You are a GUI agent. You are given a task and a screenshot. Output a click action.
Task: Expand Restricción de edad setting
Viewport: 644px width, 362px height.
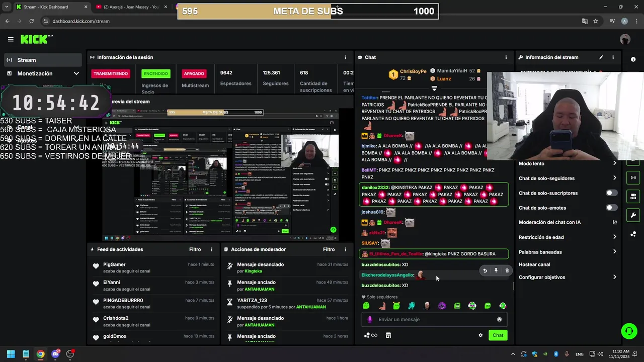(615, 237)
